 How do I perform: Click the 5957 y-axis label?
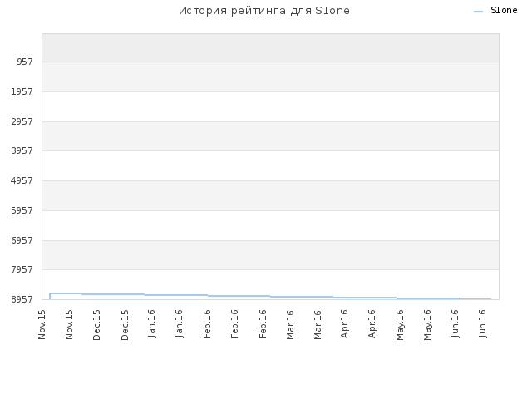pos(22,210)
